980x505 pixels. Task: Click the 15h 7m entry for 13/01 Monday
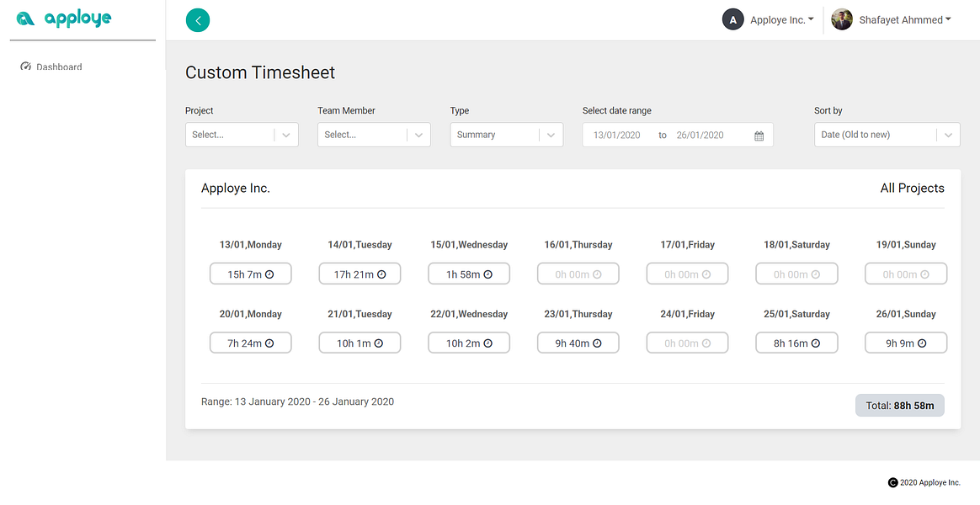click(251, 274)
